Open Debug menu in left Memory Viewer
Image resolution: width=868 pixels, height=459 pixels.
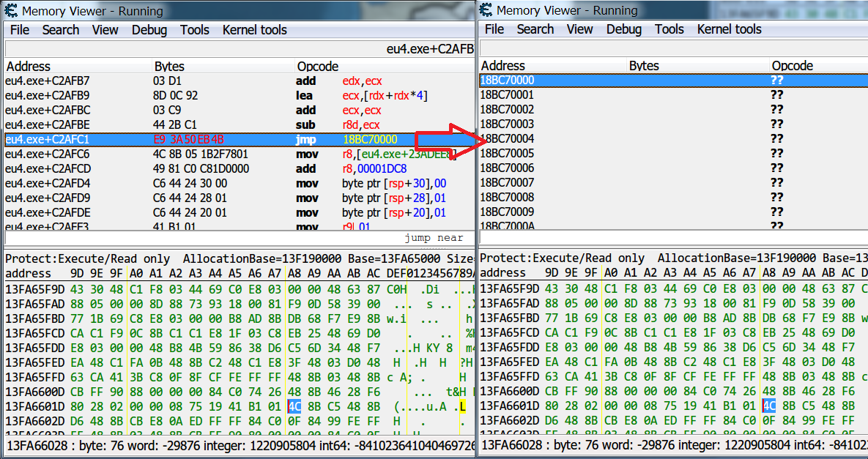(x=149, y=30)
